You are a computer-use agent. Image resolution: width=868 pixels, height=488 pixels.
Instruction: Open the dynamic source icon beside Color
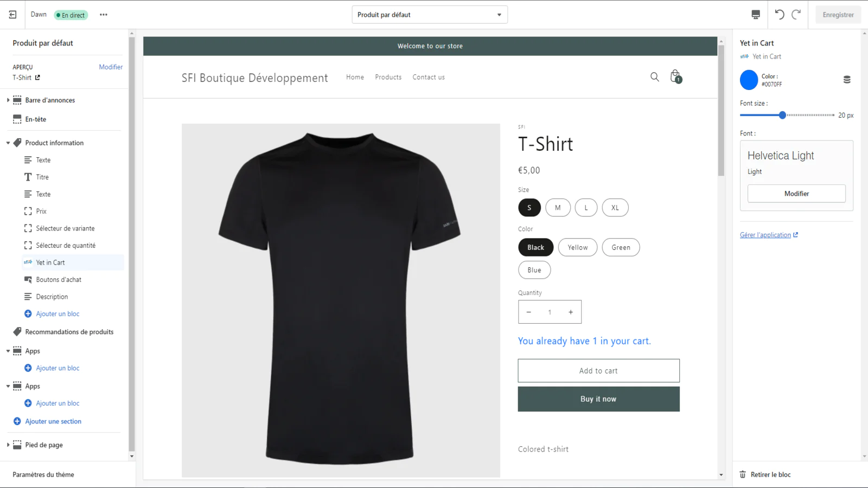point(847,80)
